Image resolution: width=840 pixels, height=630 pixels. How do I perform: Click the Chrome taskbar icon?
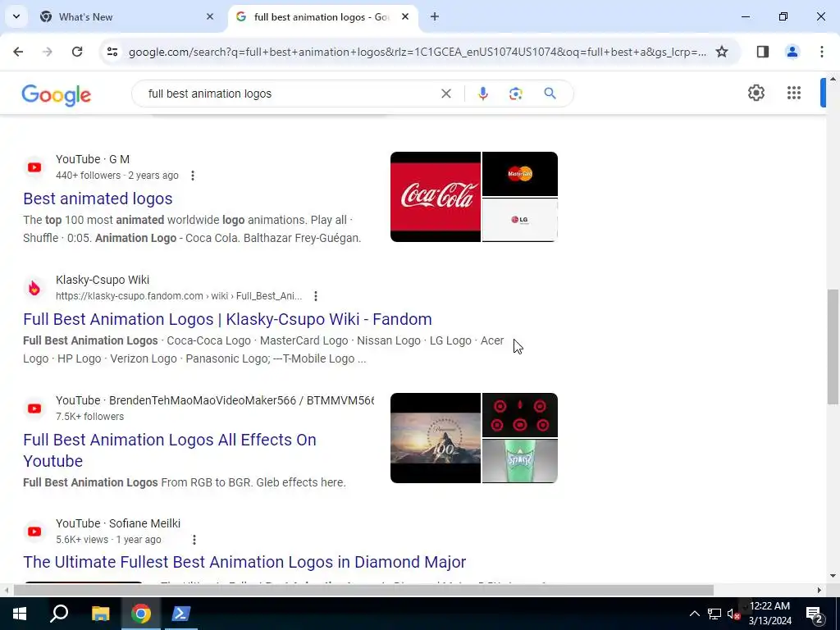(140, 614)
